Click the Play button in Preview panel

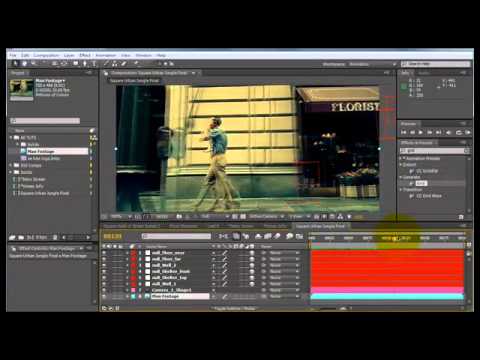421,132
